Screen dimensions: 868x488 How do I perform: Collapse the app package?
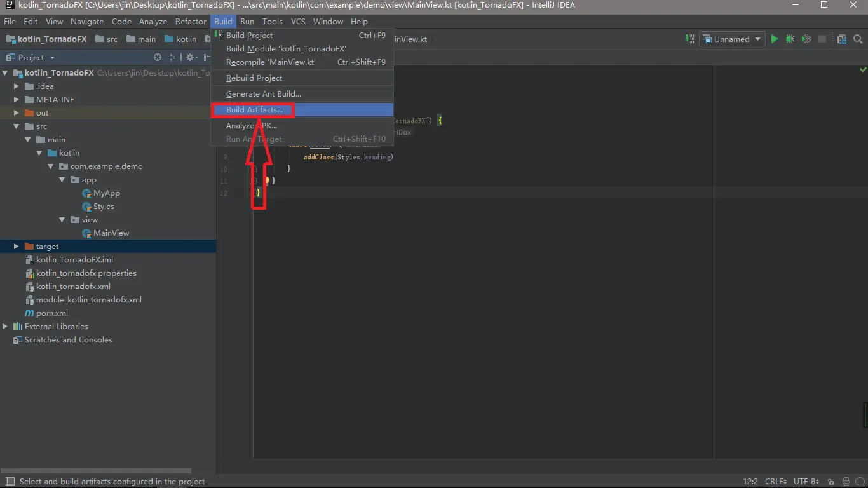[x=62, y=180]
